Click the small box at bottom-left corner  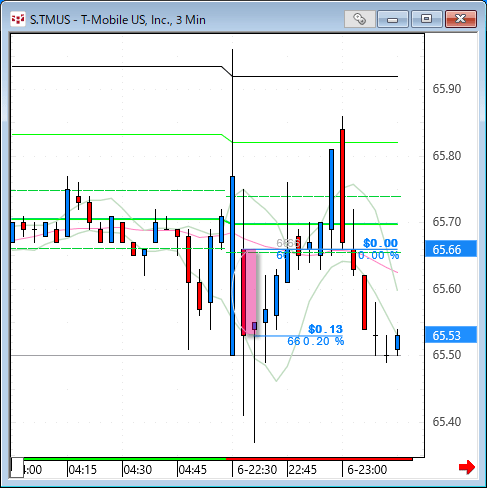click(x=17, y=467)
